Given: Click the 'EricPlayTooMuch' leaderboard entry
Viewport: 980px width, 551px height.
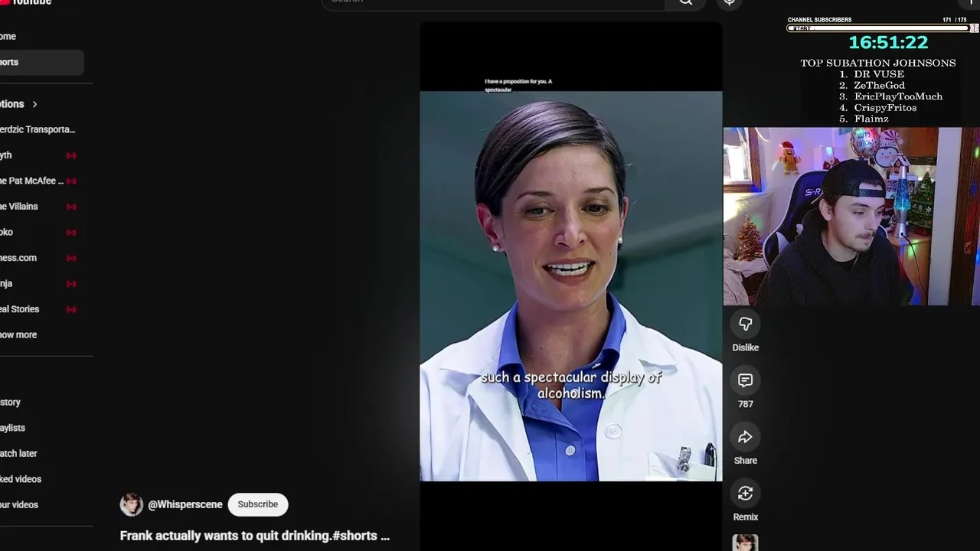Looking at the screenshot, I should coord(898,96).
